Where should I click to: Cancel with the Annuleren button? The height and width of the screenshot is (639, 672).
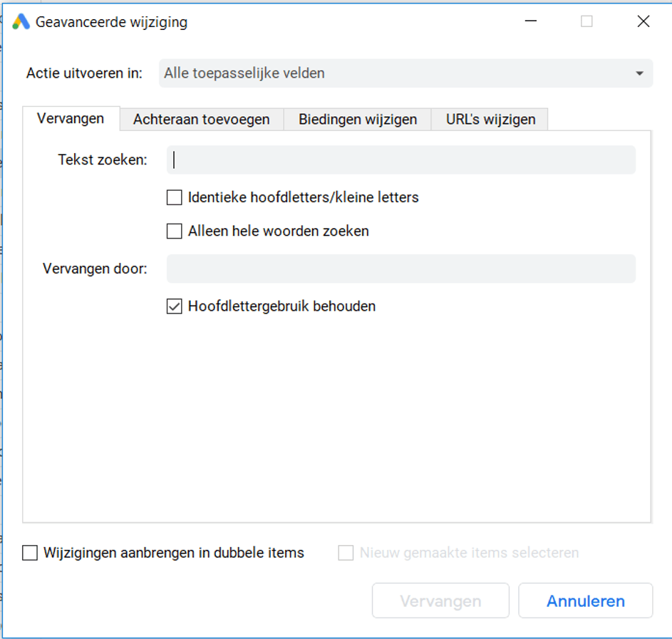coord(586,601)
